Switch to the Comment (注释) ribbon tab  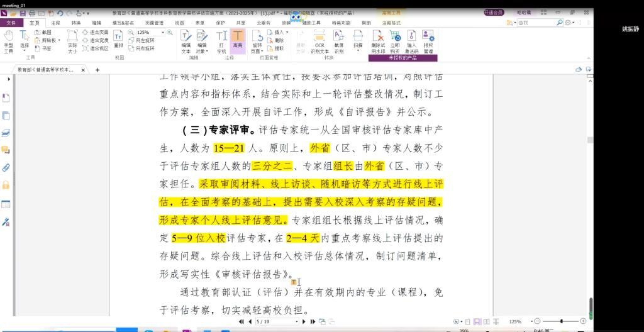coord(56,23)
